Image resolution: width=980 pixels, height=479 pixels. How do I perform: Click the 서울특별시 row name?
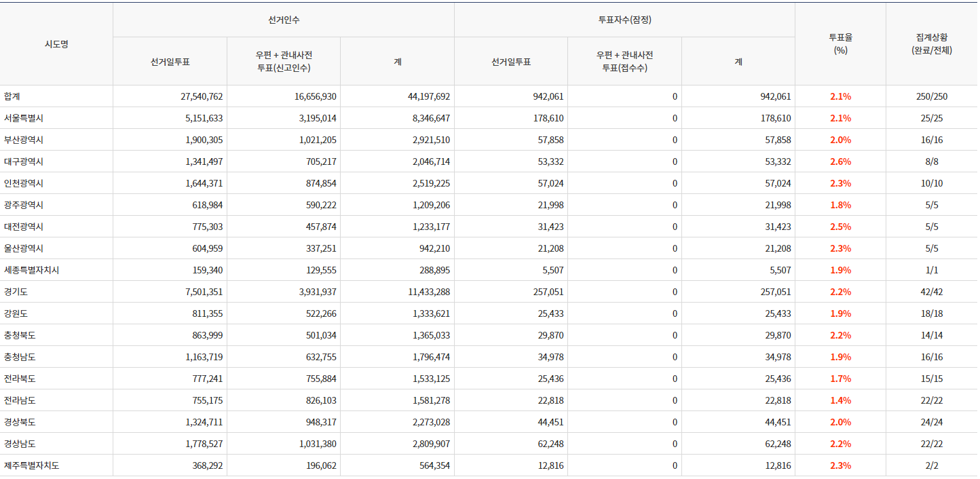24,118
